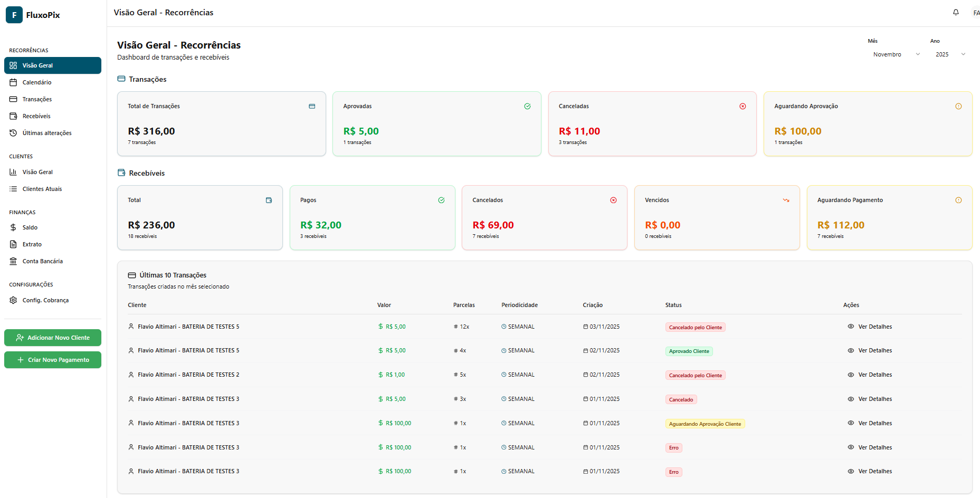Click the Aguardando Pagamento warning icon
Viewport: 980px width, 498px height.
(958, 200)
